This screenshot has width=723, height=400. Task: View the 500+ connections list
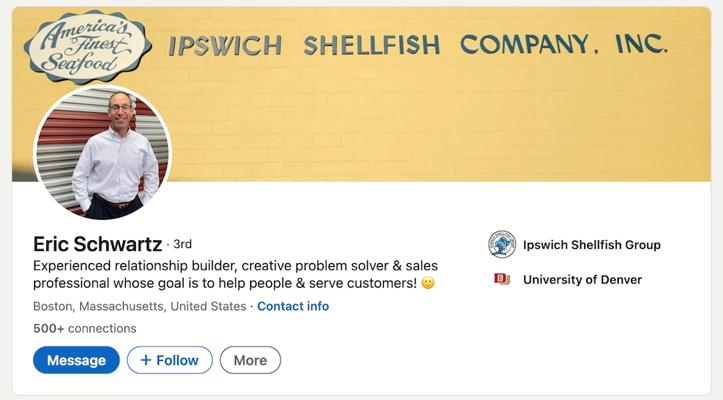point(84,328)
